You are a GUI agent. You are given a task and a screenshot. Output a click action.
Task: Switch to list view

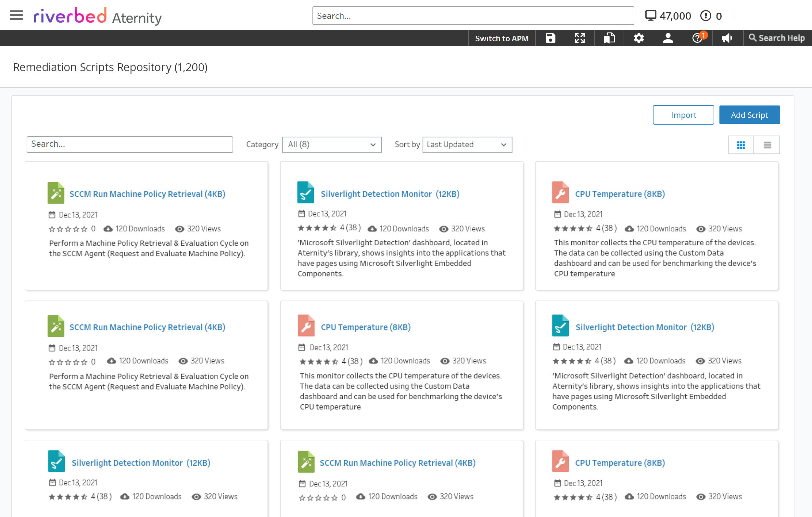(767, 145)
